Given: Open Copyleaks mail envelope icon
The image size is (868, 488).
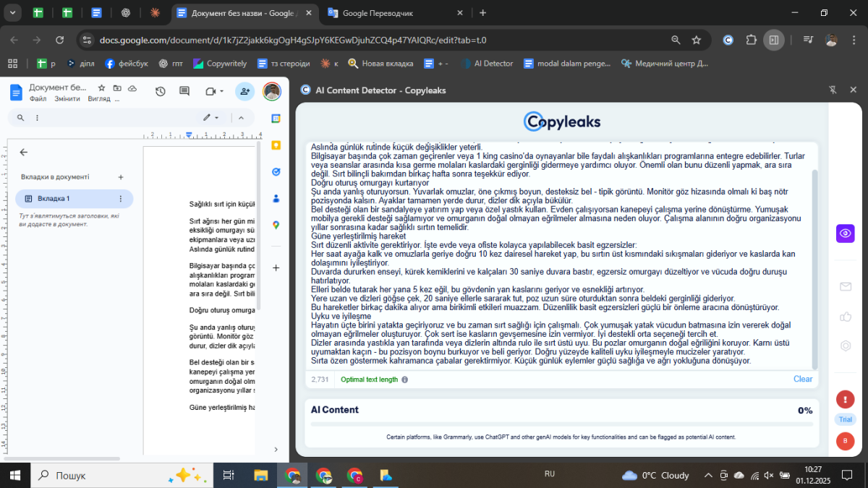Looking at the screenshot, I should pos(845,286).
